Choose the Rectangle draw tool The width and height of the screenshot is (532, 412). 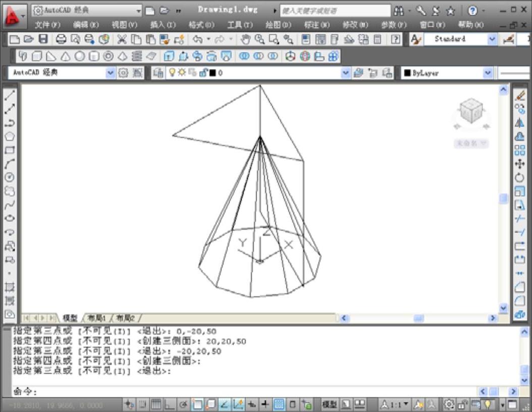pos(10,150)
